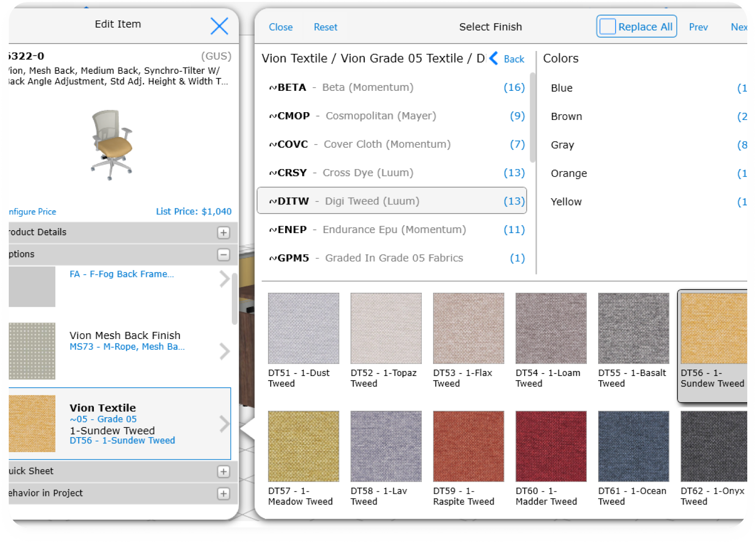
Task: Expand Behavior in Project plus icon
Action: (x=223, y=493)
